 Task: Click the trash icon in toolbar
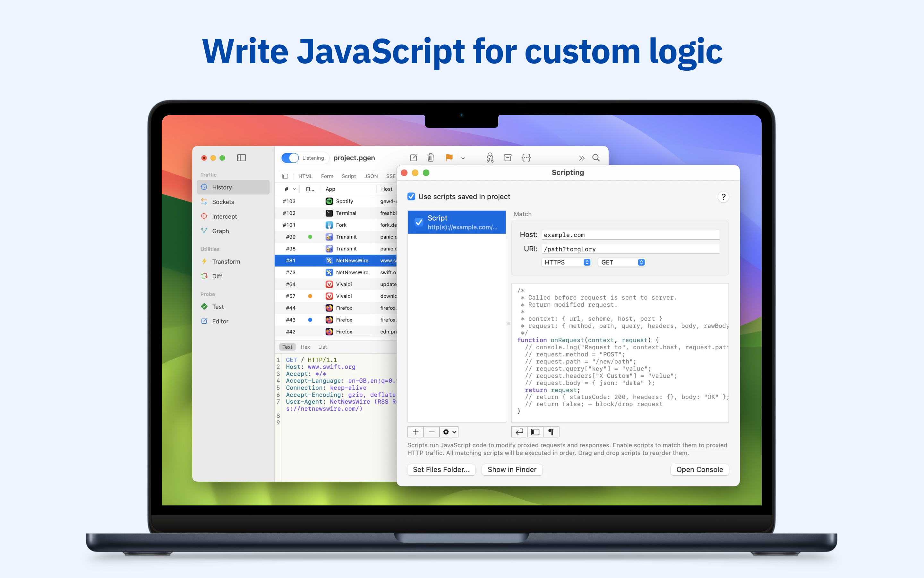click(x=431, y=157)
